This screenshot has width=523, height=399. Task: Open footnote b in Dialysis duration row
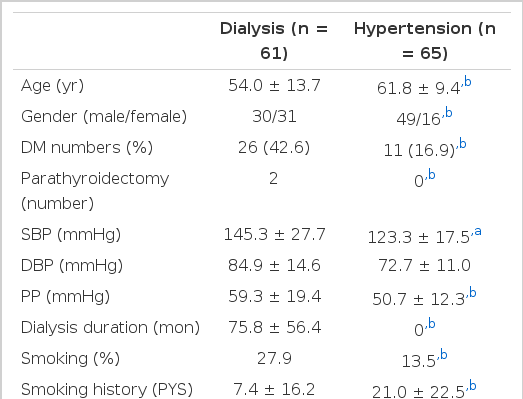[x=432, y=324]
